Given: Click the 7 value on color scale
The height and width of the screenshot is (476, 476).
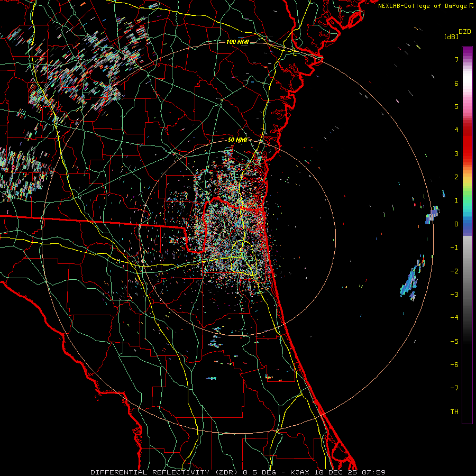Looking at the screenshot, I should 456,59.
